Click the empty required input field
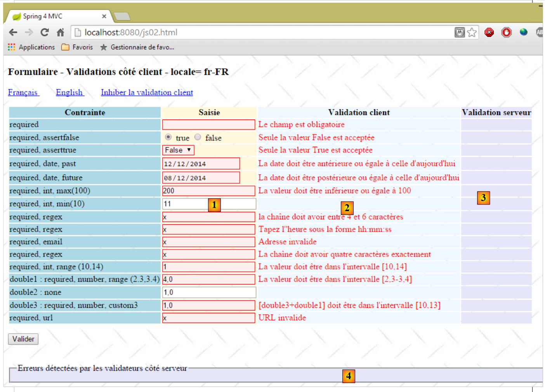Viewport: 545px width, 392px height. [208, 125]
